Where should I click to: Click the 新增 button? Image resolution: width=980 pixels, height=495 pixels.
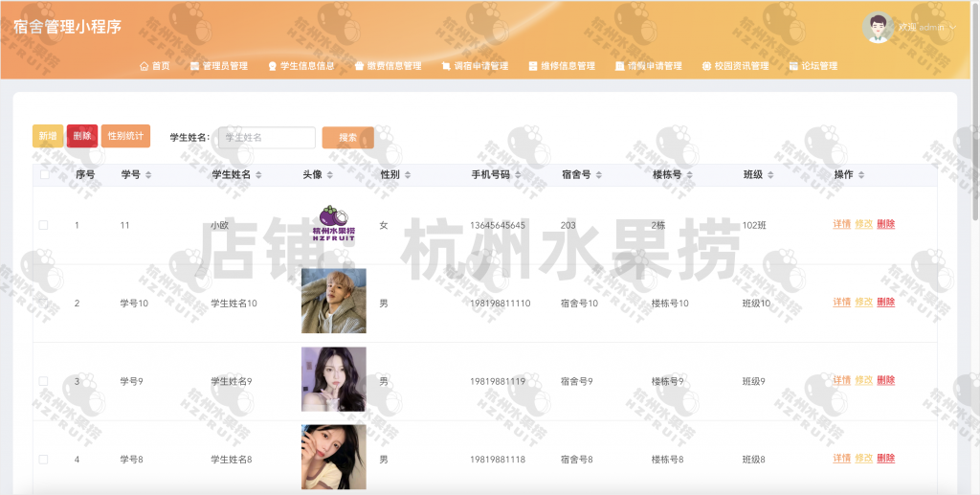[x=48, y=136]
